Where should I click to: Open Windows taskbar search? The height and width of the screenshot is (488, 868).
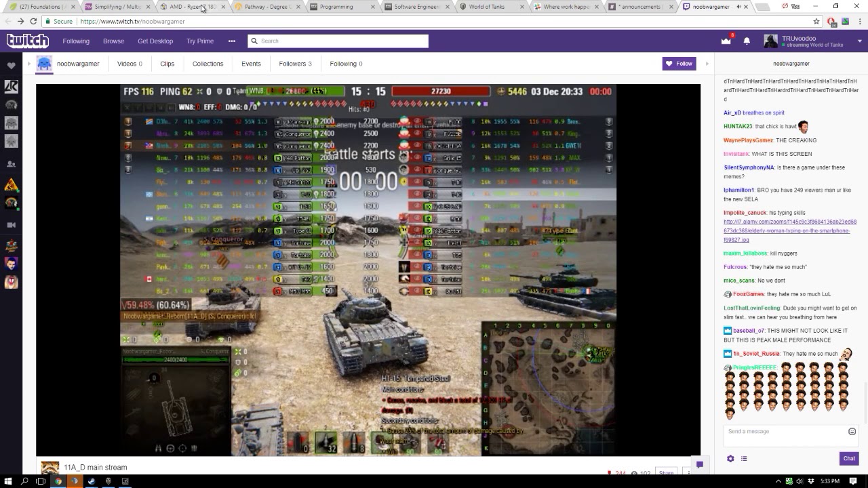[x=24, y=481]
